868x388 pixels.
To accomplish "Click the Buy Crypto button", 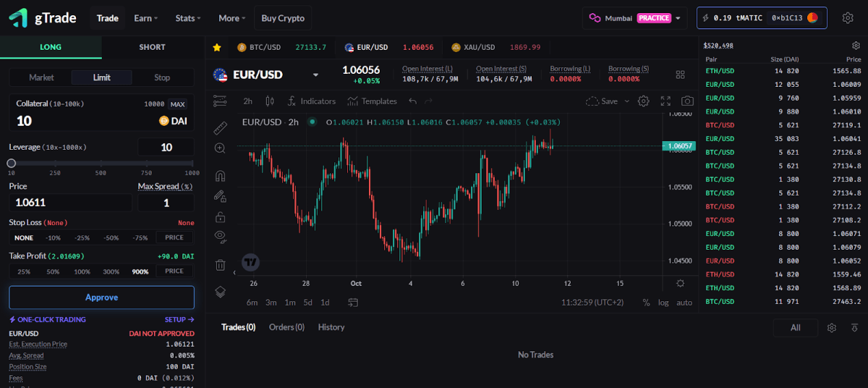I will (283, 18).
